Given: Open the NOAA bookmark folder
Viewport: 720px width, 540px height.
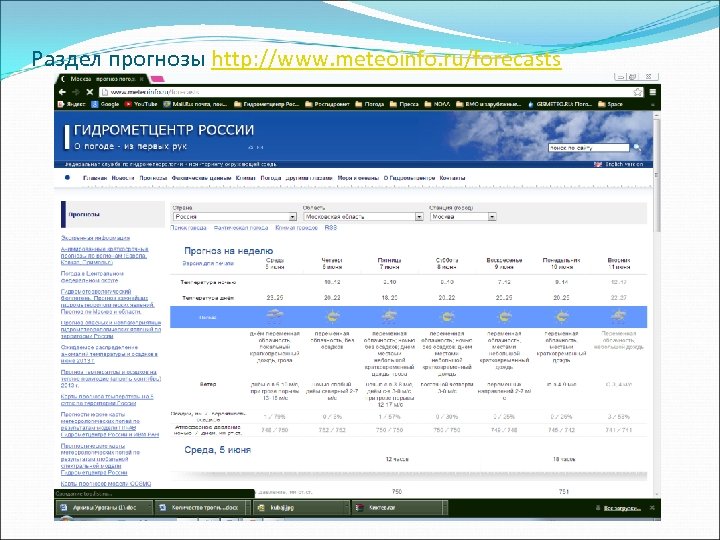Looking at the screenshot, I should [437, 104].
